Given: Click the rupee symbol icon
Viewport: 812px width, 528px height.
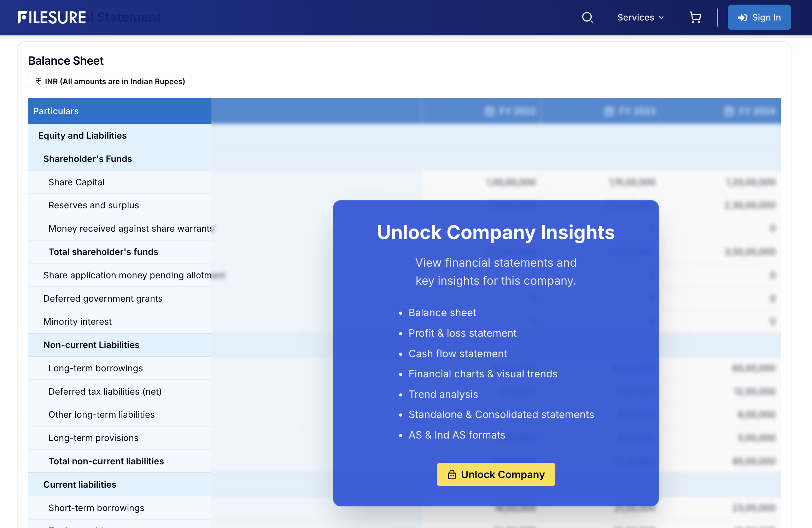Looking at the screenshot, I should pyautogui.click(x=38, y=81).
